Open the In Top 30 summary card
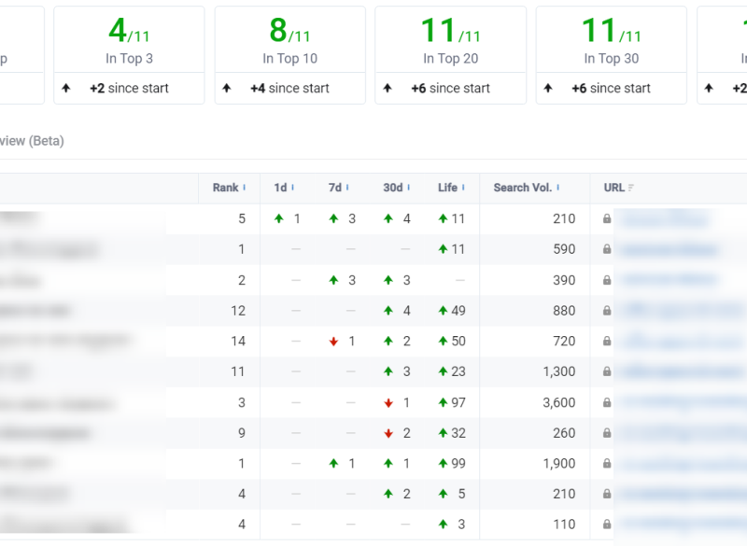Viewport: 747px width, 560px height. pos(612,42)
